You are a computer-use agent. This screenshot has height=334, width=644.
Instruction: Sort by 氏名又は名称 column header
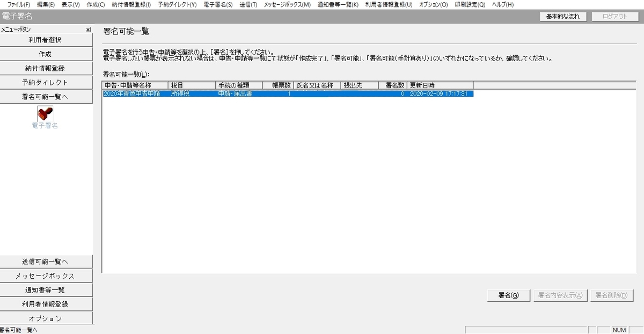click(317, 85)
